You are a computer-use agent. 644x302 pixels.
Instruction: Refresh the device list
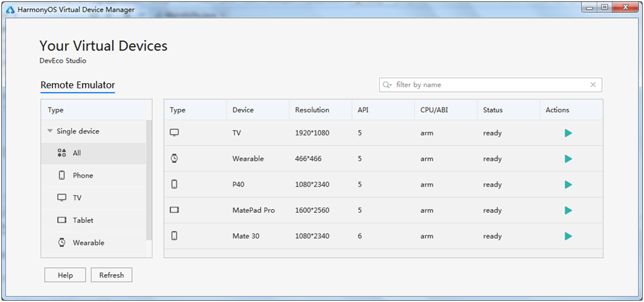[x=111, y=275]
